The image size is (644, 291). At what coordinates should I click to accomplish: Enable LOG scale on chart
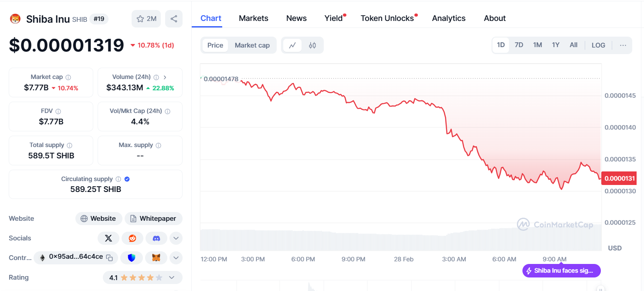598,45
